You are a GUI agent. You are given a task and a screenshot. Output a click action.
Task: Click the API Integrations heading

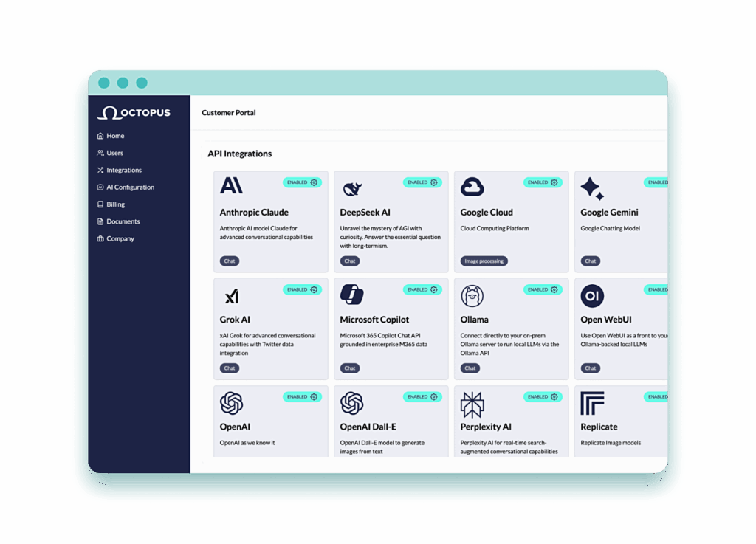(x=240, y=154)
